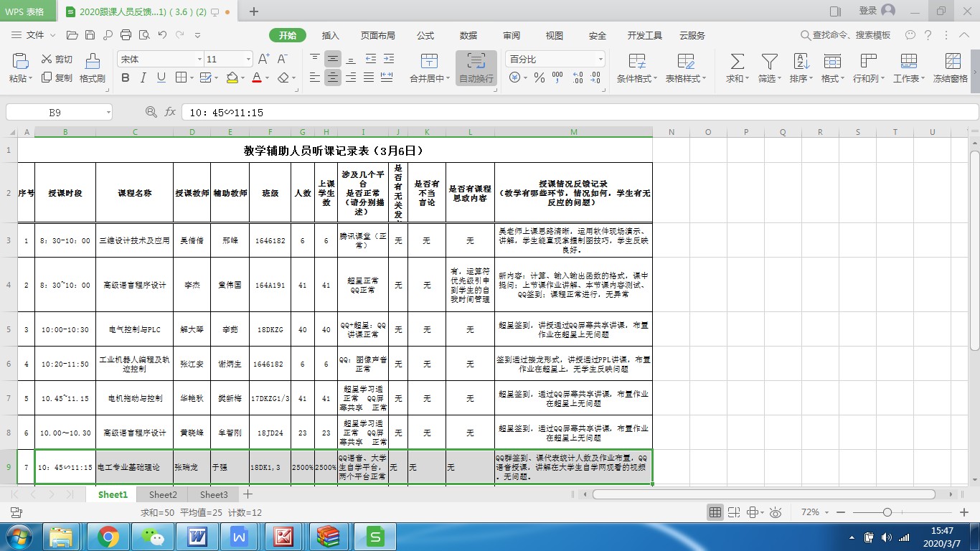Click the 合并居中 merge and center button
Image resolution: width=980 pixels, height=551 pixels.
429,69
